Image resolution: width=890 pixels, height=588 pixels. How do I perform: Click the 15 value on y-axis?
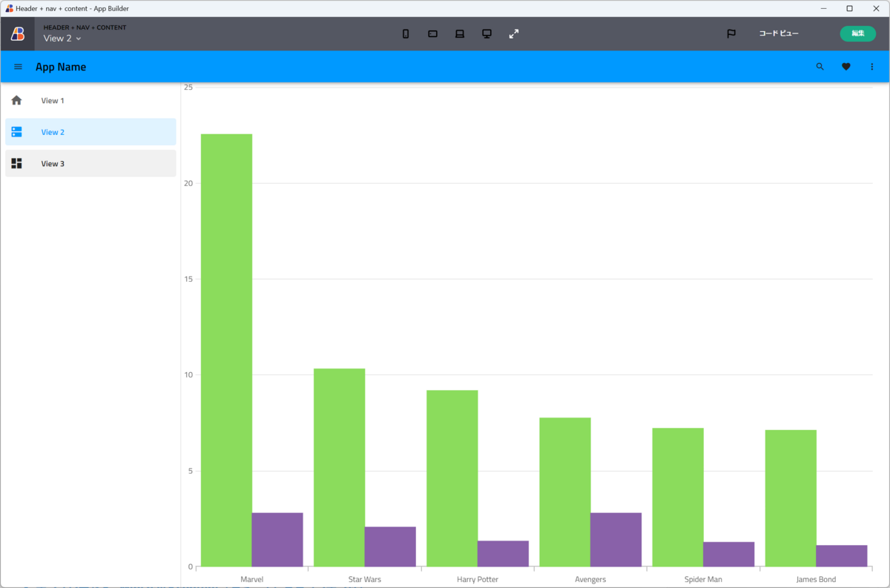(x=188, y=279)
